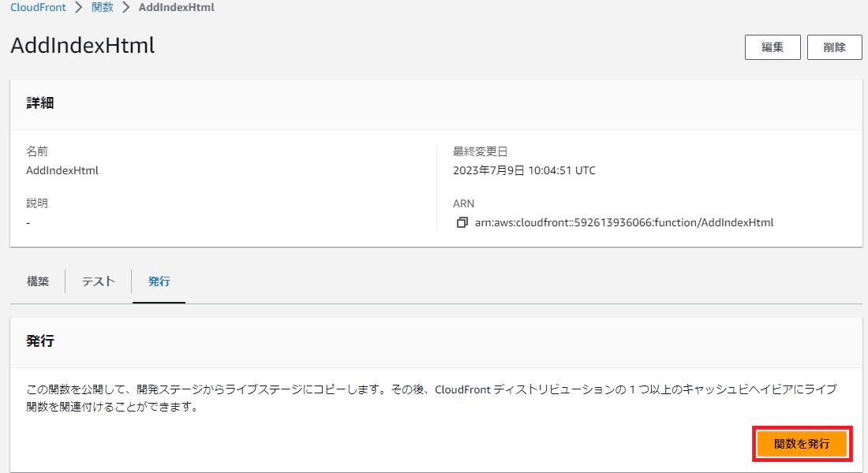The image size is (868, 473).
Task: Switch to the 構築 tab
Action: (x=38, y=281)
